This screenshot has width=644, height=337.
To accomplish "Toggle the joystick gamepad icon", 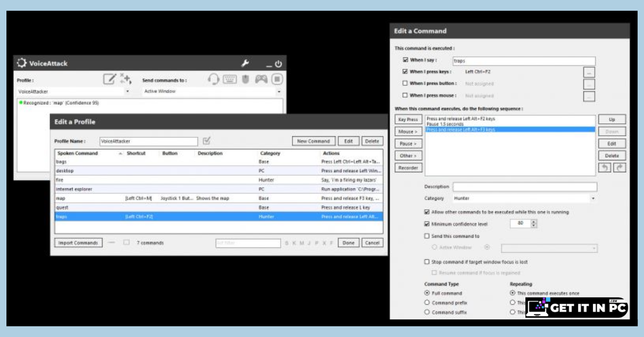I will click(261, 79).
